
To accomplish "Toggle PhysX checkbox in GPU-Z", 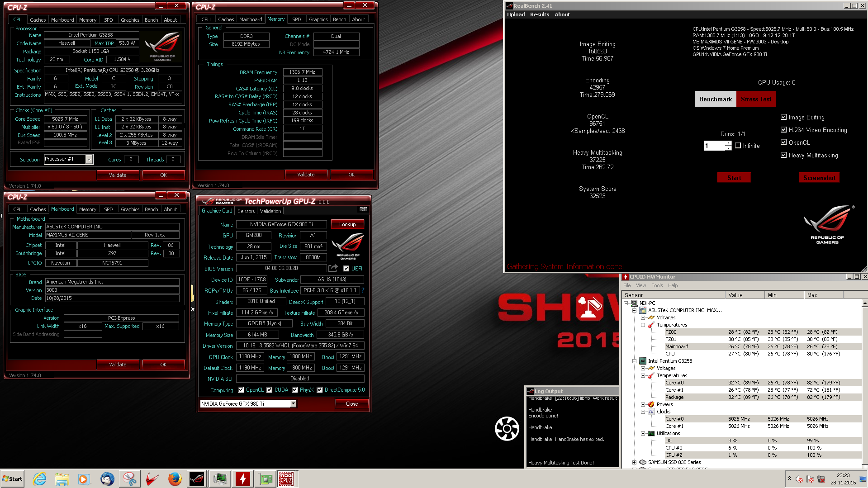I will 295,390.
